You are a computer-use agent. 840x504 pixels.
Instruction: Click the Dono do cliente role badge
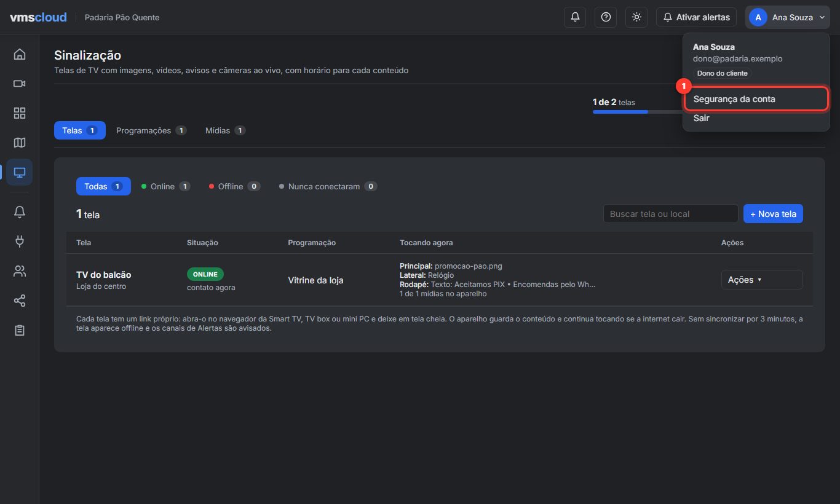pos(723,73)
